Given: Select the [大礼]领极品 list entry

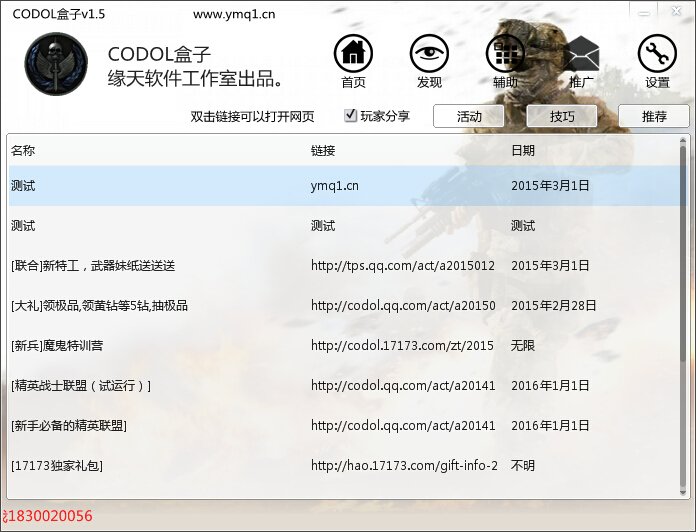Looking at the screenshot, I should (99, 306).
